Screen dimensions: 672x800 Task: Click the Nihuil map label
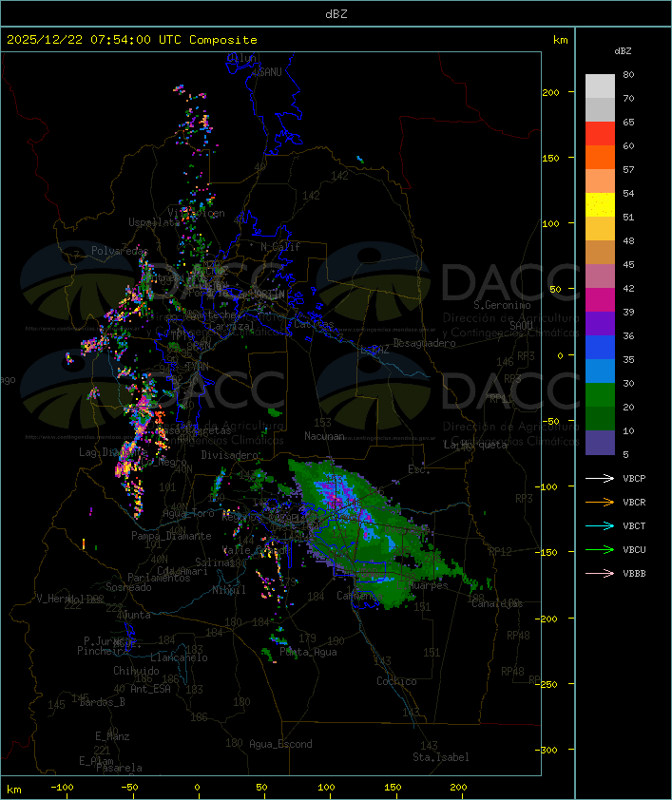pos(229,590)
